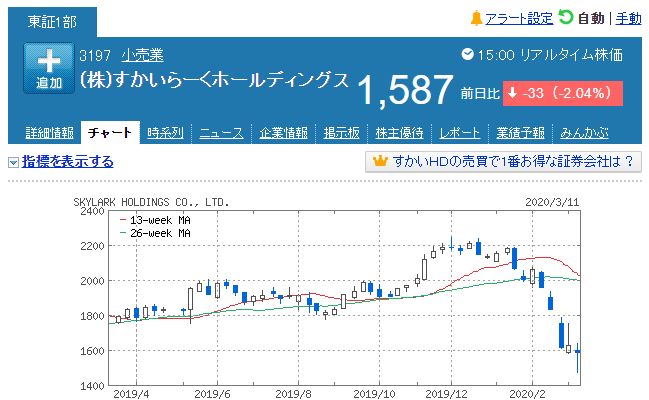Click the 東証1部 market label tab

coord(53,22)
